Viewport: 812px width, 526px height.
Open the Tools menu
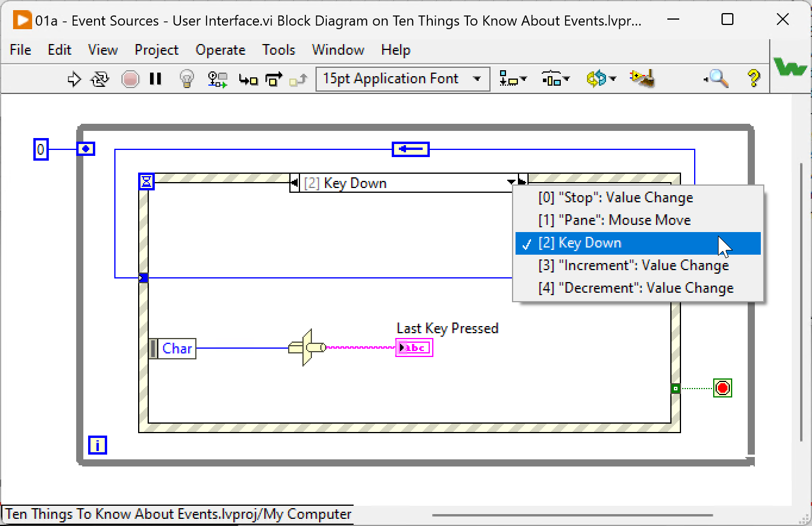(279, 50)
